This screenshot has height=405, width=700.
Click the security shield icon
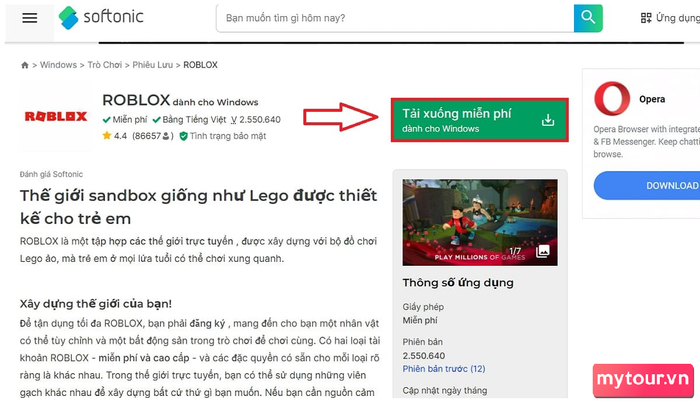tap(183, 136)
